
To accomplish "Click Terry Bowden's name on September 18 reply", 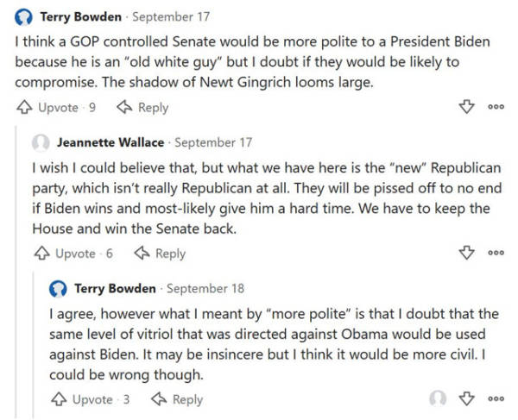I will [115, 288].
